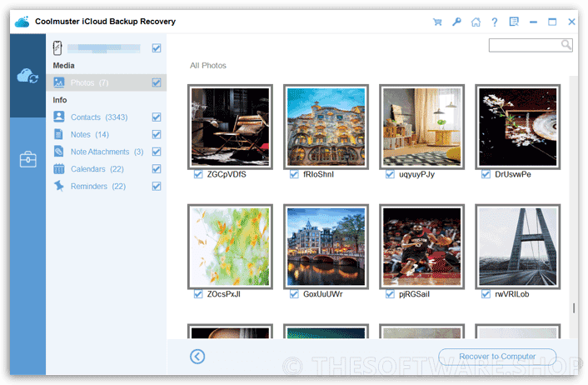Open the ZOcsPxJI watercolor photo thumbnail

coord(230,247)
